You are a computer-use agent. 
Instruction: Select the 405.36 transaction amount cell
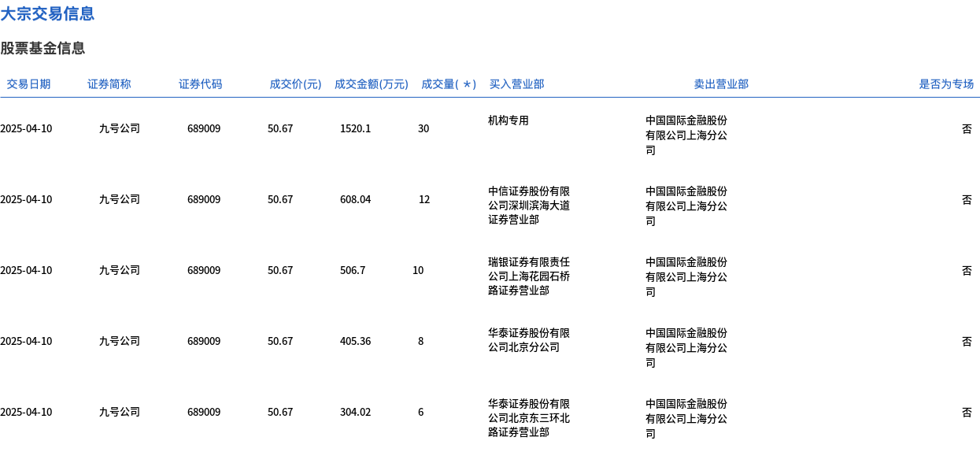pos(355,341)
